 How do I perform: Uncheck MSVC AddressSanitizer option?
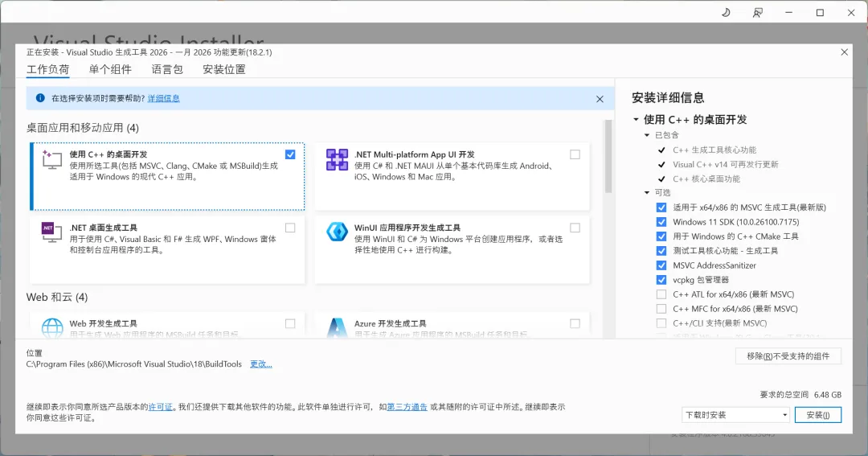(x=661, y=265)
